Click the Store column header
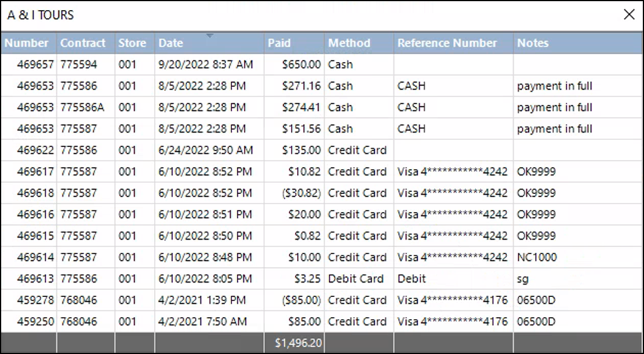644x354 pixels. coord(132,43)
